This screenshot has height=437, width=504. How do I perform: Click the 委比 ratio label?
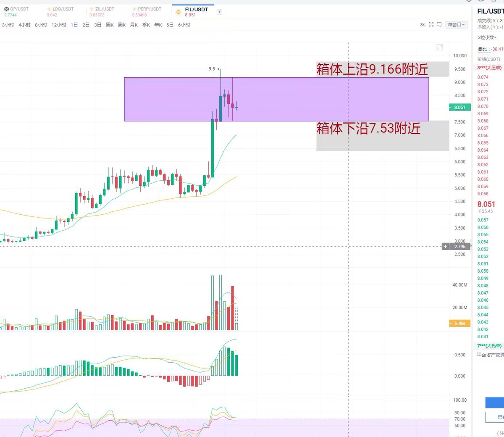point(483,49)
